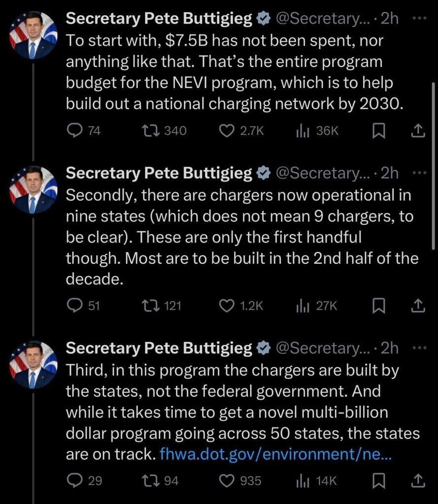Open more options on the first tweet
The width and height of the screenshot is (438, 504).
click(x=419, y=18)
